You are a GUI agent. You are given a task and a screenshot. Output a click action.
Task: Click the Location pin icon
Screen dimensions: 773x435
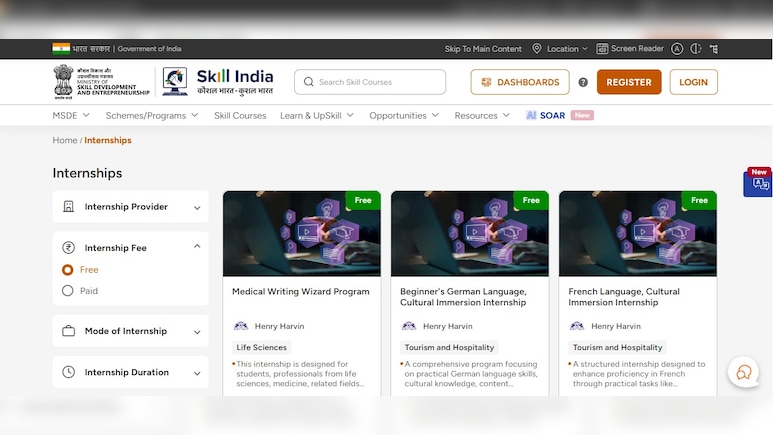tap(537, 48)
